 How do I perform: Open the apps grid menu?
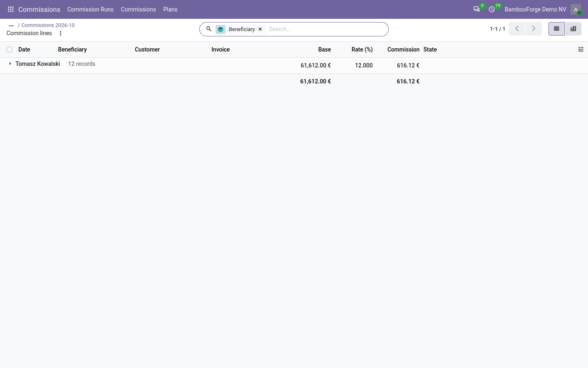pyautogui.click(x=11, y=9)
